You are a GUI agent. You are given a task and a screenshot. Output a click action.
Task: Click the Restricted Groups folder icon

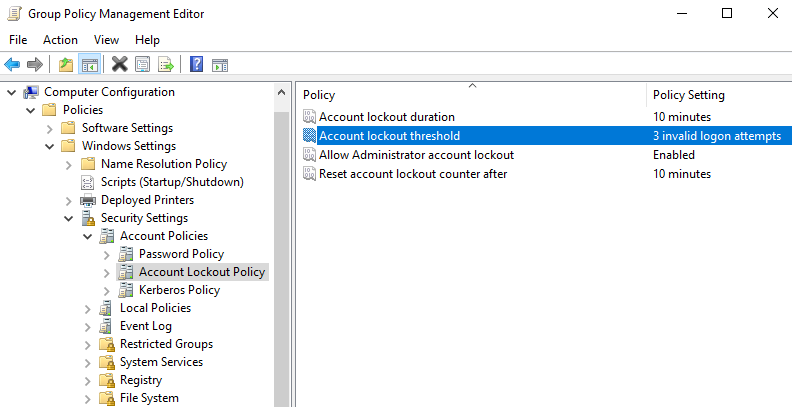pyautogui.click(x=107, y=344)
